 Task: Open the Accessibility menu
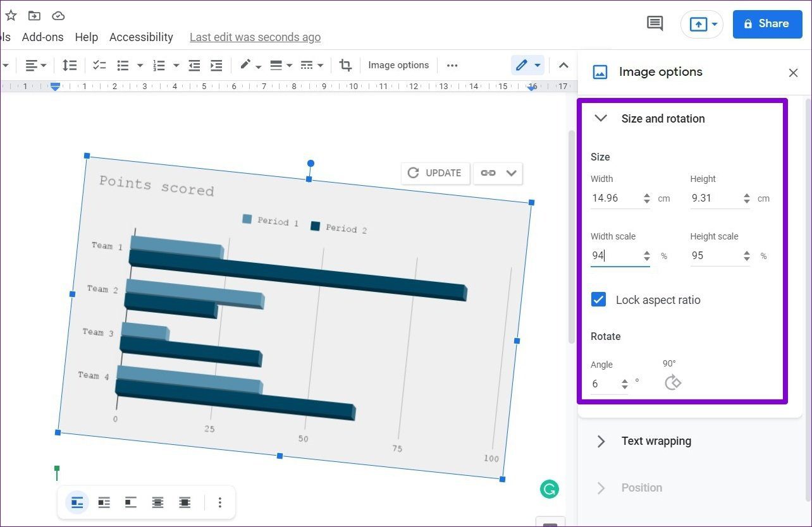point(141,37)
